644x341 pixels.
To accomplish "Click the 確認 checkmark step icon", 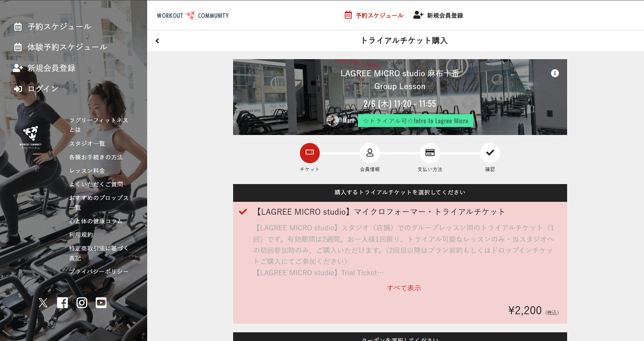I will pyautogui.click(x=490, y=153).
